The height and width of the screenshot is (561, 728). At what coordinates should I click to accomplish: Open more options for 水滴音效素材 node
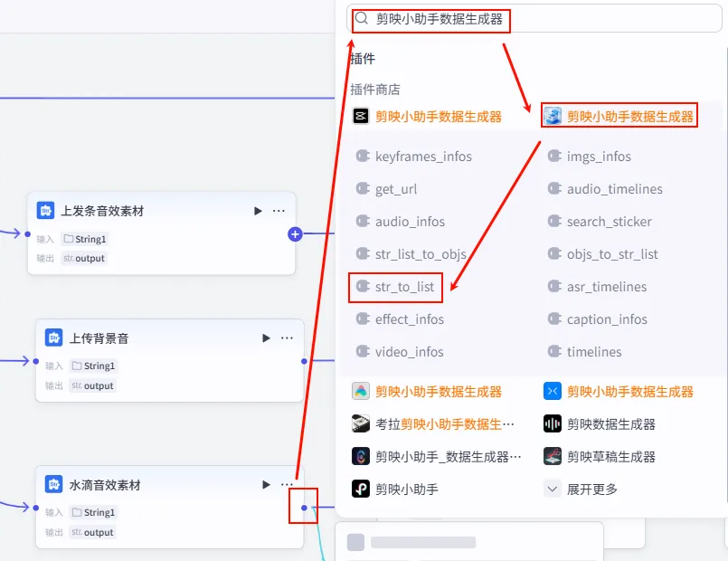[287, 484]
